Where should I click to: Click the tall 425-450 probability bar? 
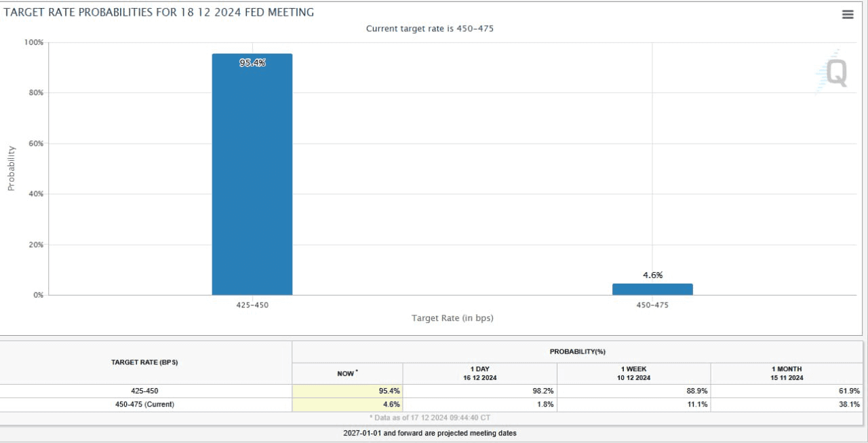click(x=252, y=174)
